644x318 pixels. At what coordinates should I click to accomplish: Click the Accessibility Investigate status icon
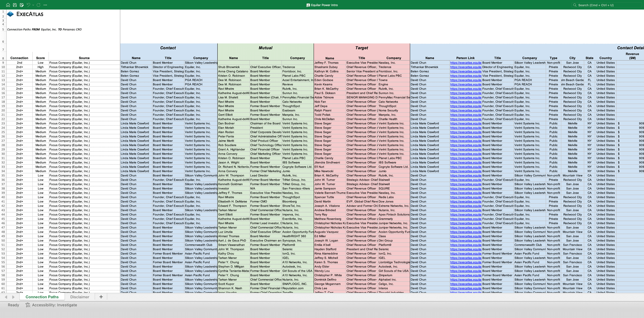(28, 305)
